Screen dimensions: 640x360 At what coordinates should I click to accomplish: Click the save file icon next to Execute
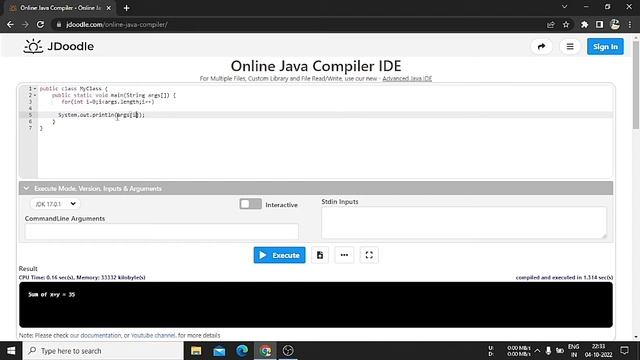tap(320, 255)
